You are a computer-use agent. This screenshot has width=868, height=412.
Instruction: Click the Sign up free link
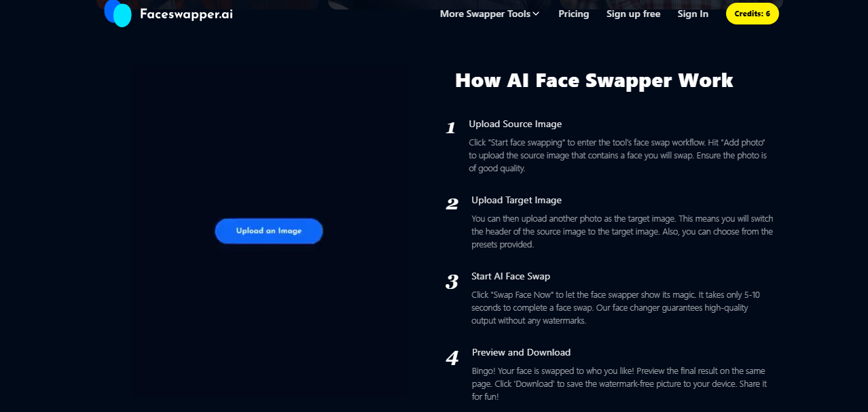click(633, 14)
